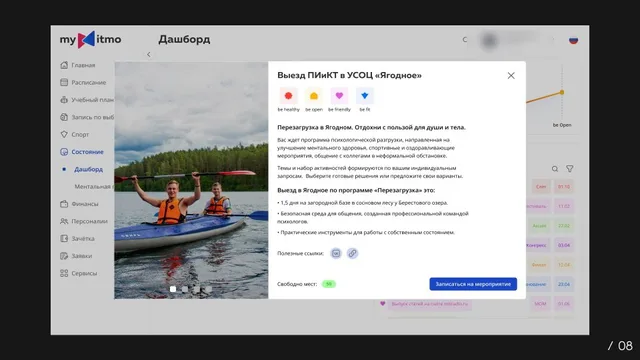Image resolution: width=640 pixels, height=360 pixels.
Task: Open Расписание in sidebar
Action: point(89,82)
